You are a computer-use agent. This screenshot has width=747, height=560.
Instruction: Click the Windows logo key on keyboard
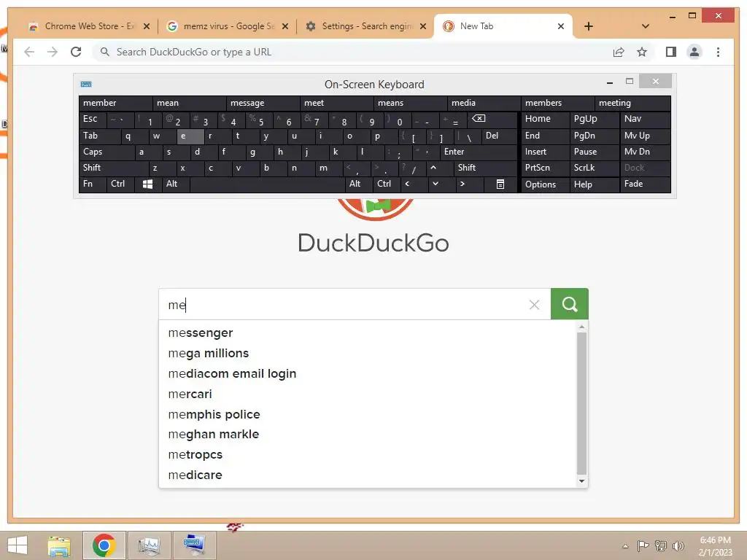click(147, 184)
